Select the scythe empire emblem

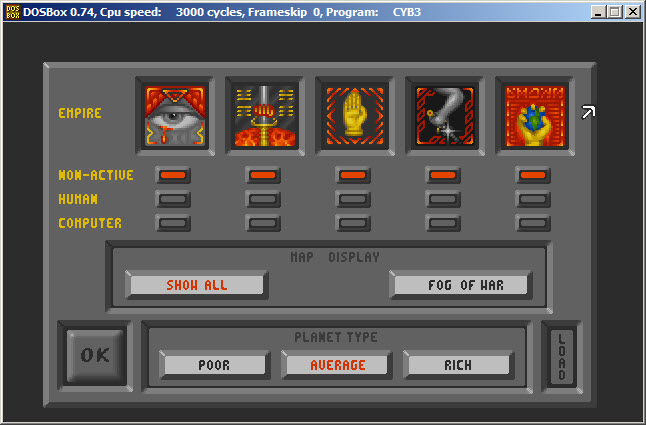coord(445,116)
